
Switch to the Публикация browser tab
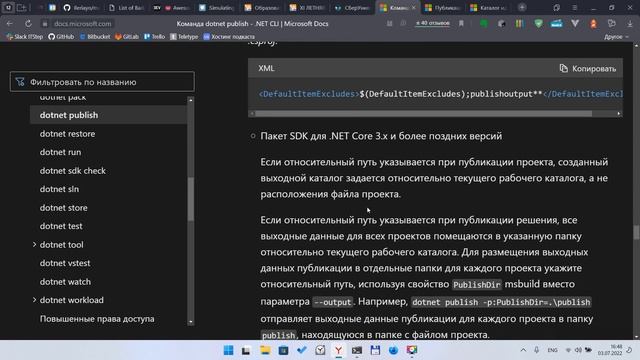(x=443, y=7)
